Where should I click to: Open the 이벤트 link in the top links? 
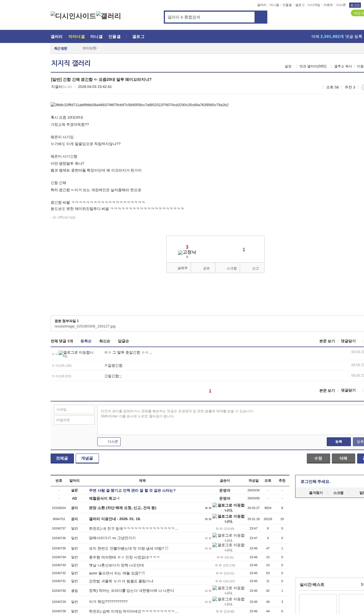(x=328, y=5)
